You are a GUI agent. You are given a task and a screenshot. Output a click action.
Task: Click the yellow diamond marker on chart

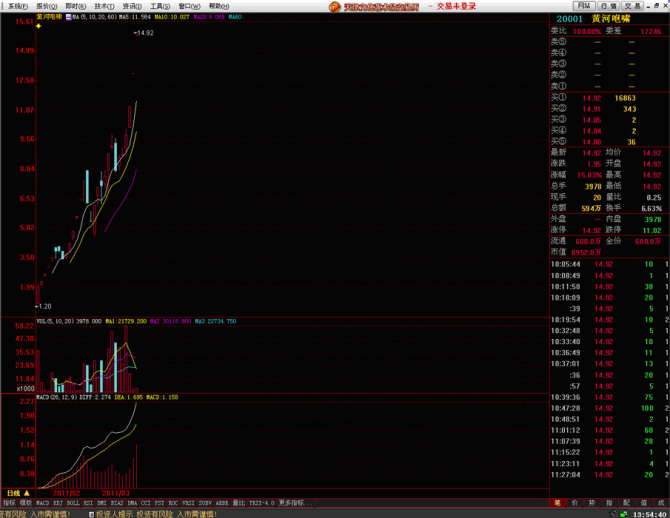[38, 27]
